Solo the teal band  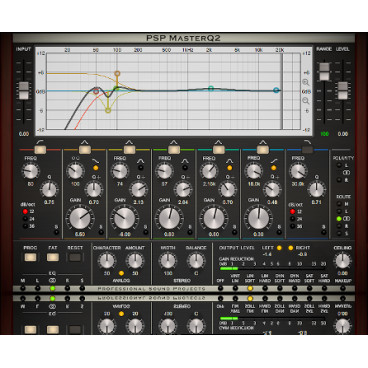click(x=235, y=232)
